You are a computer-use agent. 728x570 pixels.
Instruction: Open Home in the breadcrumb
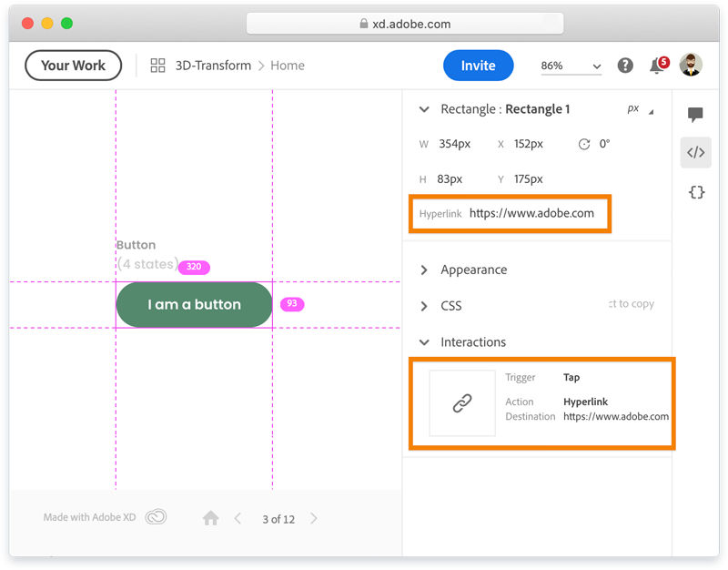coord(288,65)
